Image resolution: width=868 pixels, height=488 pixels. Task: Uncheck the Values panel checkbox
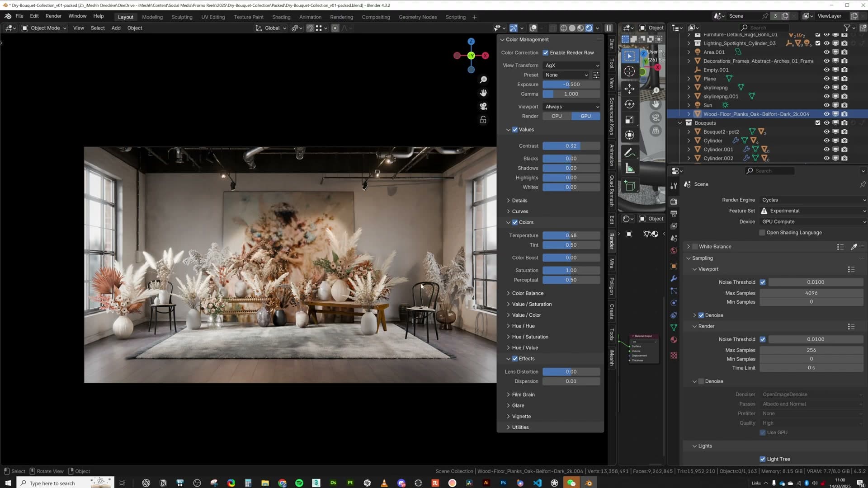515,130
